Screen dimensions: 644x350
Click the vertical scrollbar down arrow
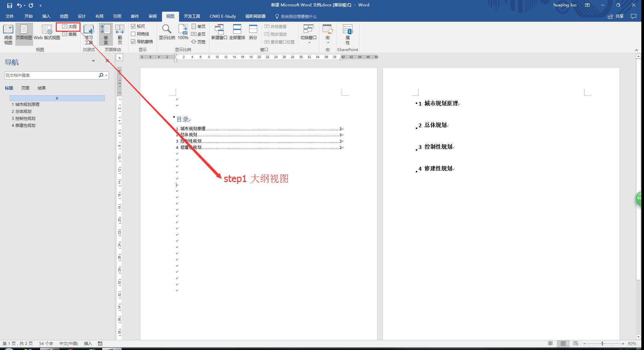click(x=638, y=337)
